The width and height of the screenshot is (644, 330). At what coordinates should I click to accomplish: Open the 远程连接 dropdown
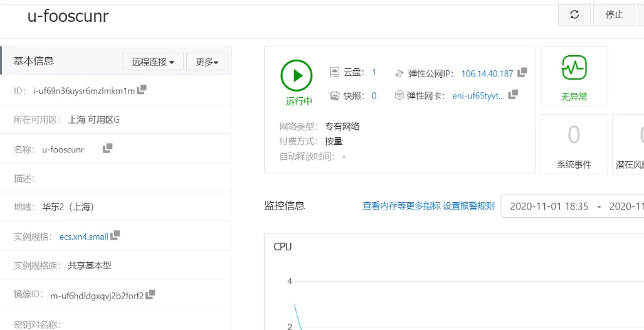[x=153, y=62]
